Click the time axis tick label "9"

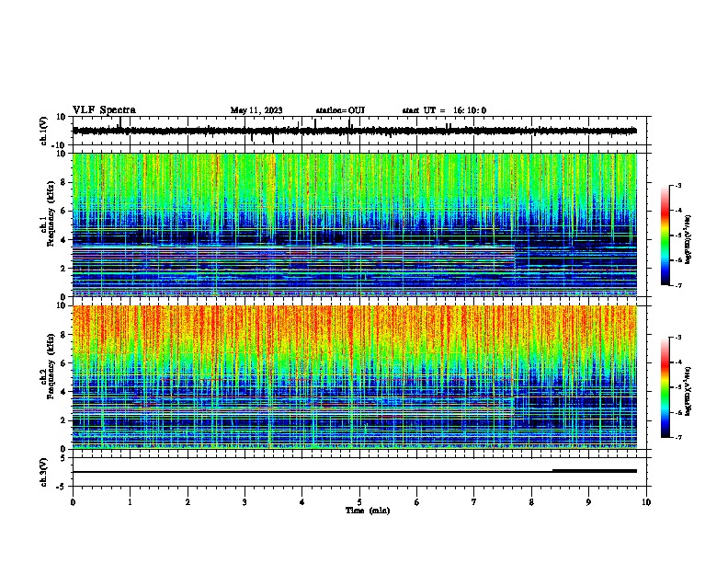point(588,502)
